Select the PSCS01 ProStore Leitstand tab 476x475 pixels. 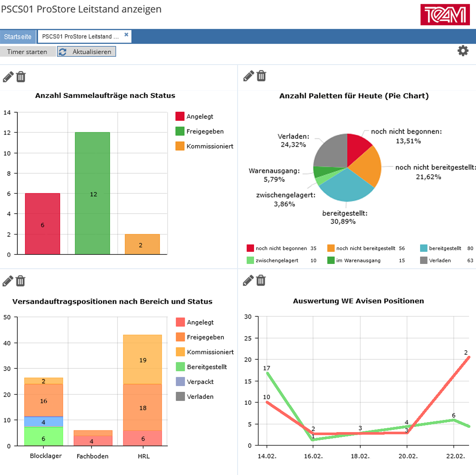pyautogui.click(x=81, y=37)
